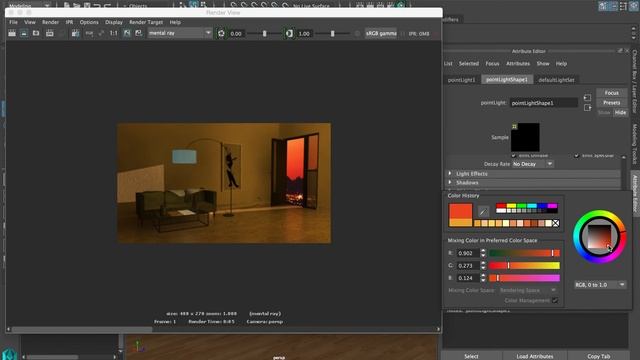Screen dimensions: 640x360
Task: Open the Attribute Editor Attributes menu
Action: (x=518, y=64)
